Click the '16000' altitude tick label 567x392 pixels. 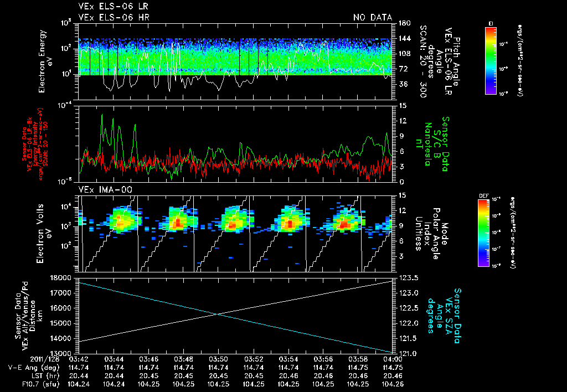62,308
